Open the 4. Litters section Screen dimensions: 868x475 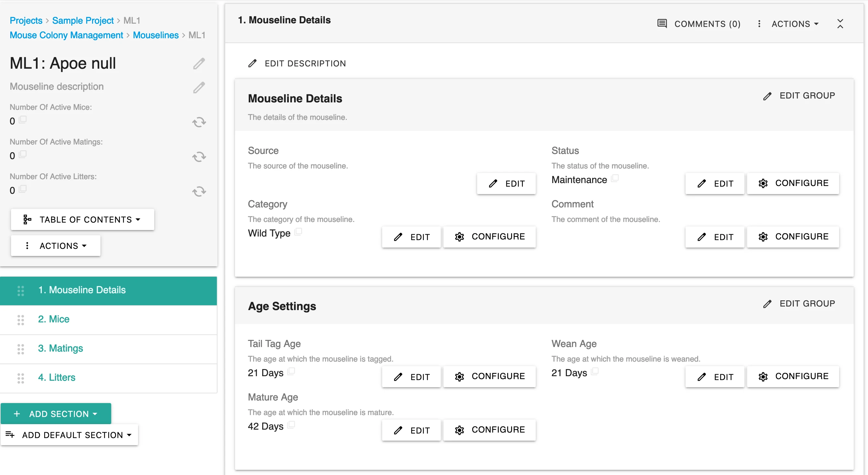tap(109, 378)
